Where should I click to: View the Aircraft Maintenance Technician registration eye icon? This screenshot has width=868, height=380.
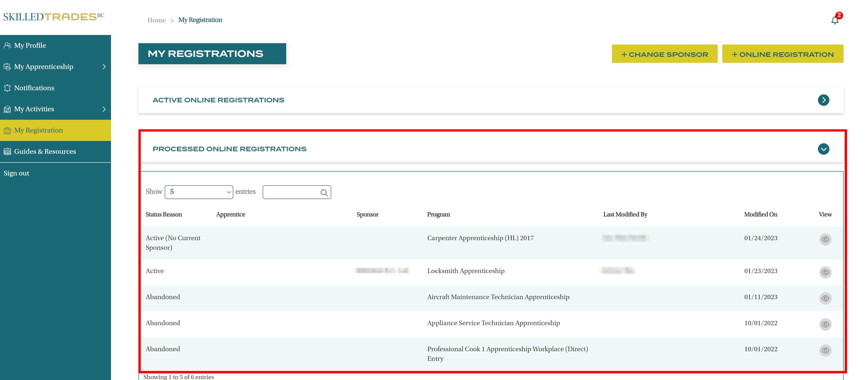[x=825, y=298]
